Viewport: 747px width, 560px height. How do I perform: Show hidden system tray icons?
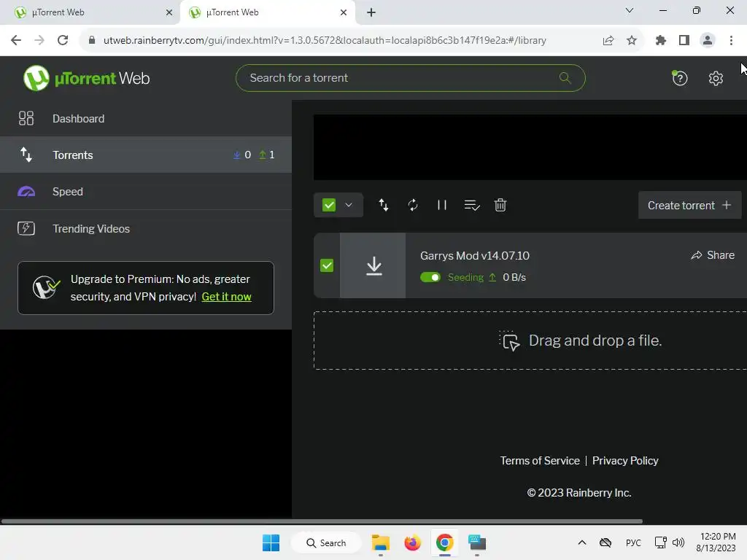[x=581, y=542]
